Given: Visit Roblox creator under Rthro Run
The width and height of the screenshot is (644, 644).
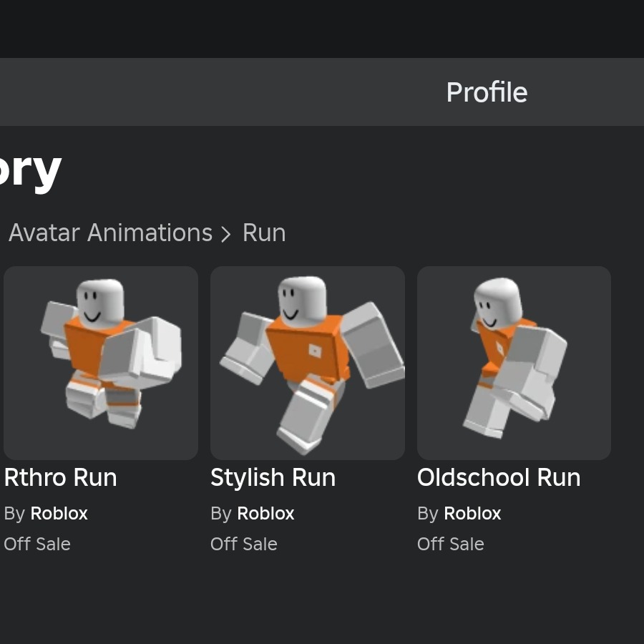Looking at the screenshot, I should (x=59, y=514).
